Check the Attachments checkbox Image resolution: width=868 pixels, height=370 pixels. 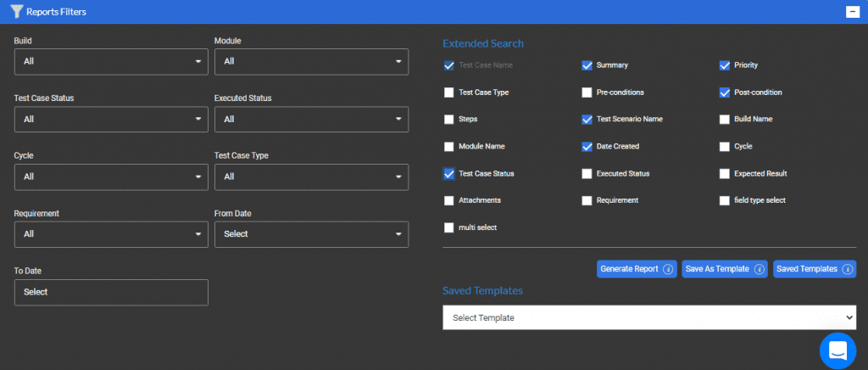[x=449, y=200]
